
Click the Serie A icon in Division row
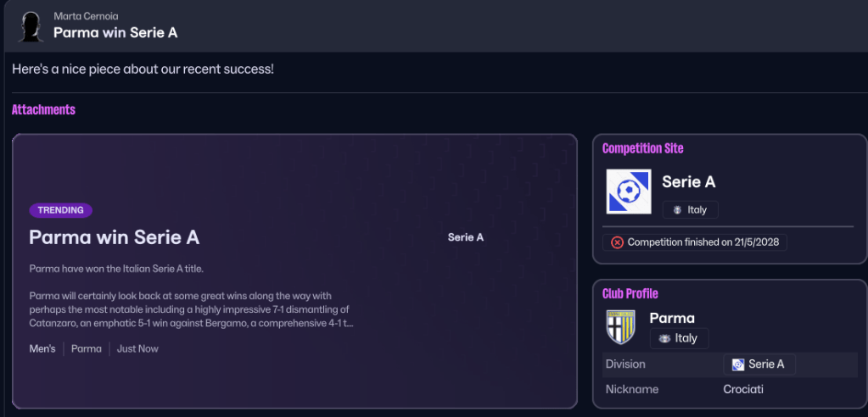738,364
